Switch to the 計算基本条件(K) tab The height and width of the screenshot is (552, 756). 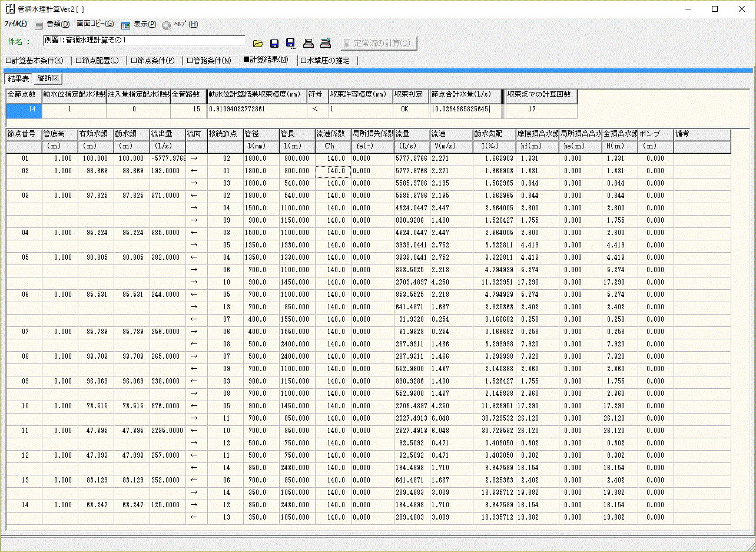pos(34,60)
